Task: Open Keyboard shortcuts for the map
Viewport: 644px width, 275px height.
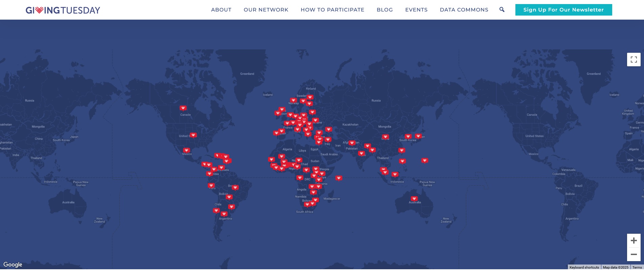Action: tap(584, 267)
